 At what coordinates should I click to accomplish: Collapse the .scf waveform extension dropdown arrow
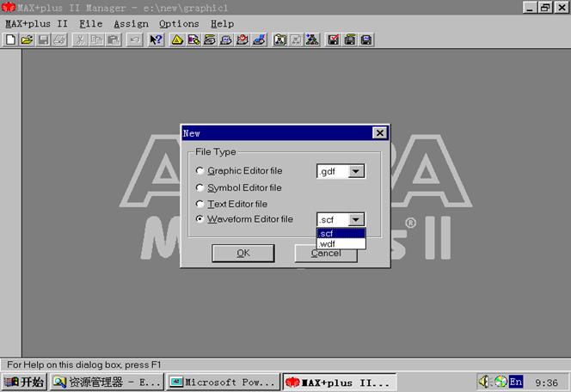click(356, 219)
